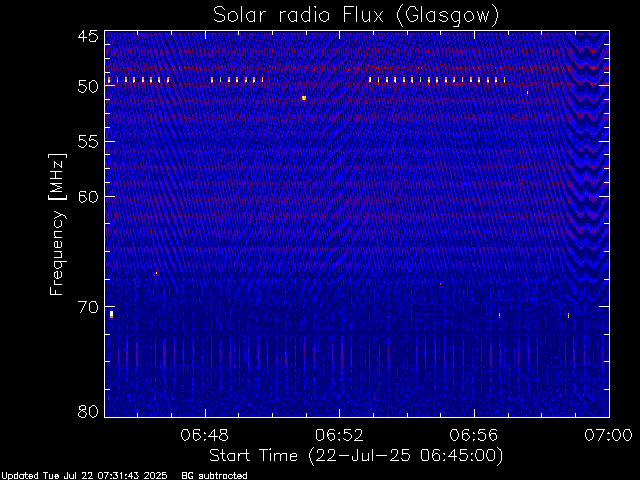Click the white burst just below 70 MHz

pyautogui.click(x=111, y=314)
